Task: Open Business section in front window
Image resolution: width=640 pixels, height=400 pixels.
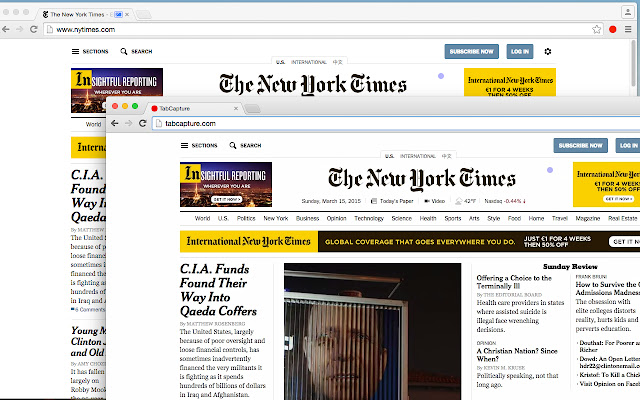Action: 307,218
